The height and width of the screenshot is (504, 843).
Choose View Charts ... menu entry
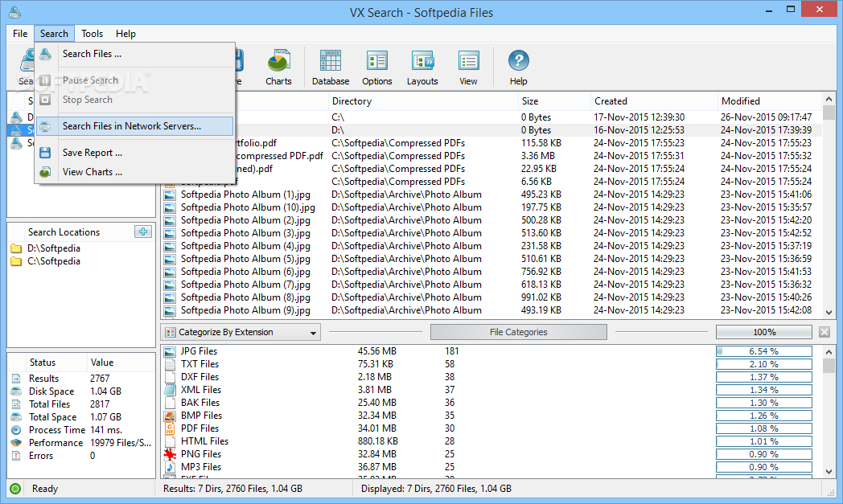[x=135, y=172]
